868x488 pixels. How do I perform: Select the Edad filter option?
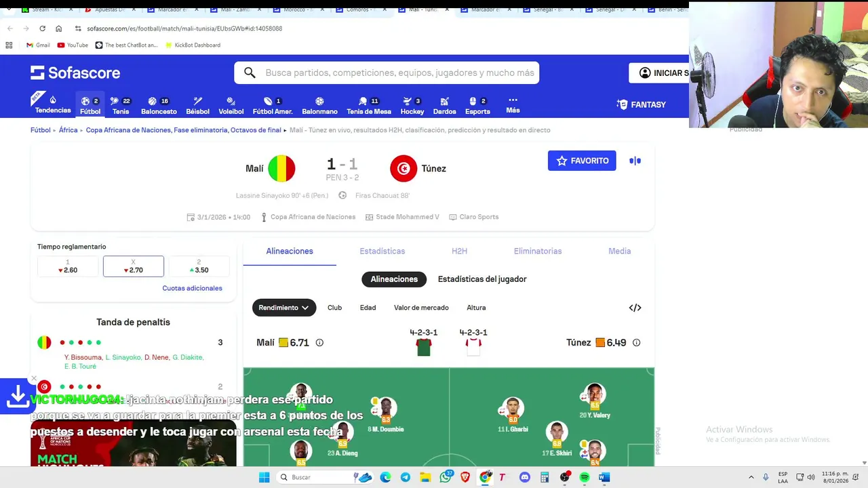pyautogui.click(x=368, y=308)
